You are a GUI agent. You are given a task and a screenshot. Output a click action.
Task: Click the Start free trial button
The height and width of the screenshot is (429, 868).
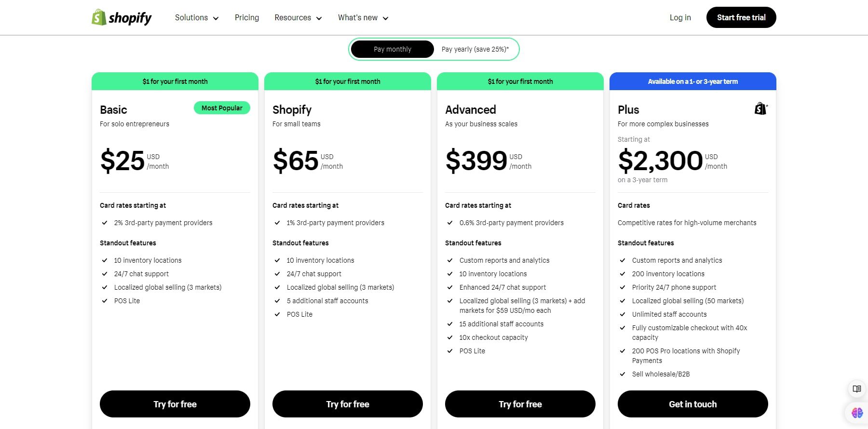click(741, 17)
